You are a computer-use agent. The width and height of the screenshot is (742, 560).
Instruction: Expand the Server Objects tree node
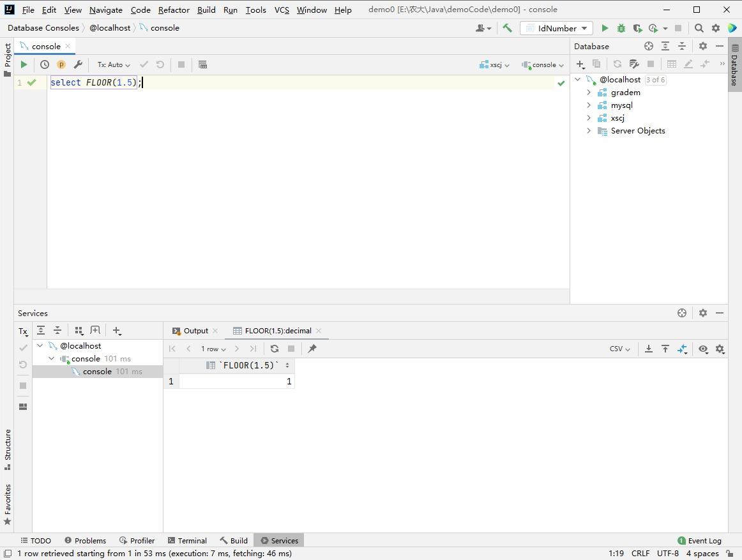pyautogui.click(x=589, y=131)
